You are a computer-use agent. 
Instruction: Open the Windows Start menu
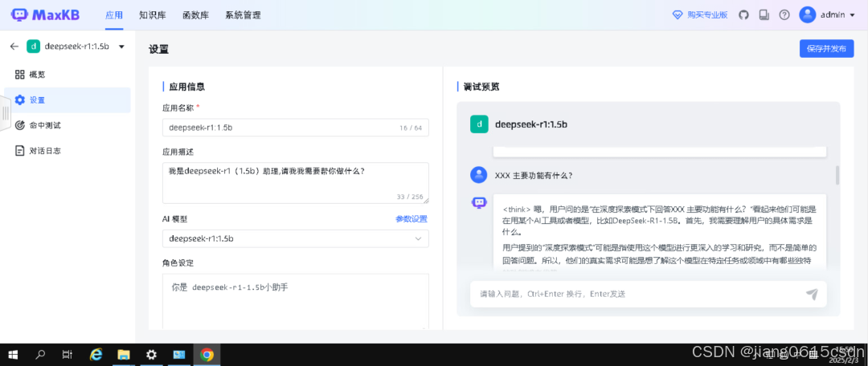point(12,355)
